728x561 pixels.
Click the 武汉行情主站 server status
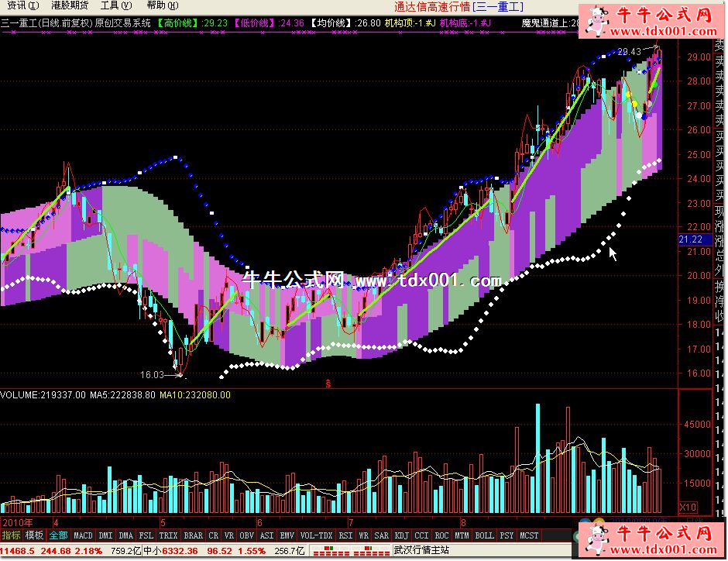pyautogui.click(x=421, y=550)
